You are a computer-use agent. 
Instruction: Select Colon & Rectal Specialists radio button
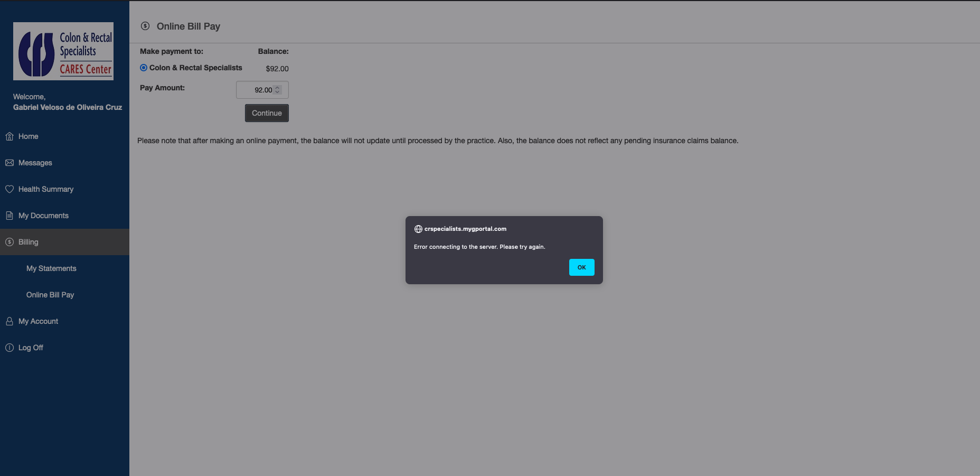pyautogui.click(x=144, y=68)
